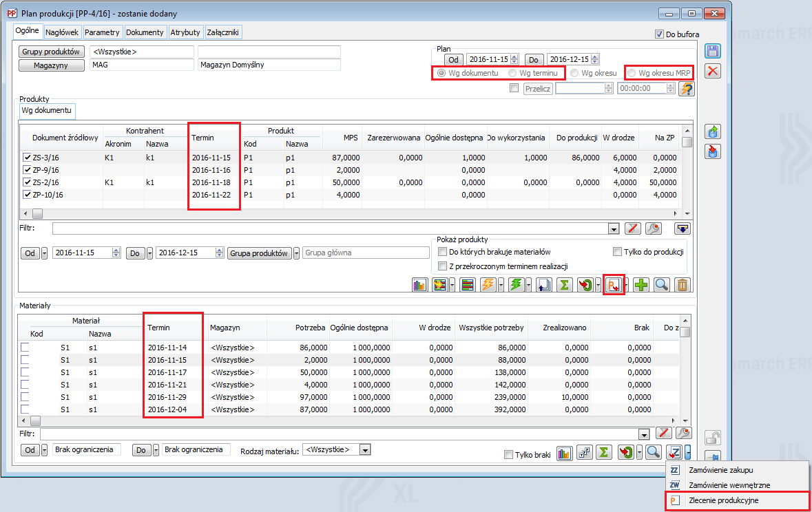Open dropdown arrow next to Grupa produktów
Image resolution: width=812 pixels, height=512 pixels.
tap(297, 253)
